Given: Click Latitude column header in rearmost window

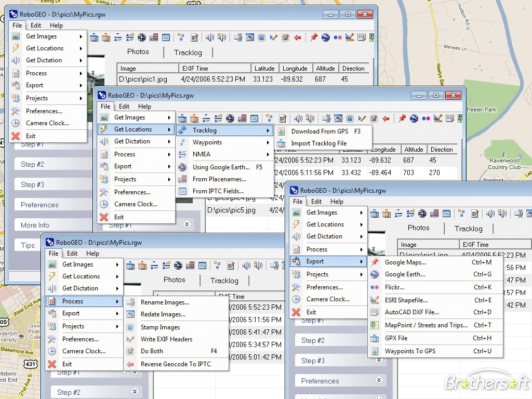Looking at the screenshot, I should [265, 69].
